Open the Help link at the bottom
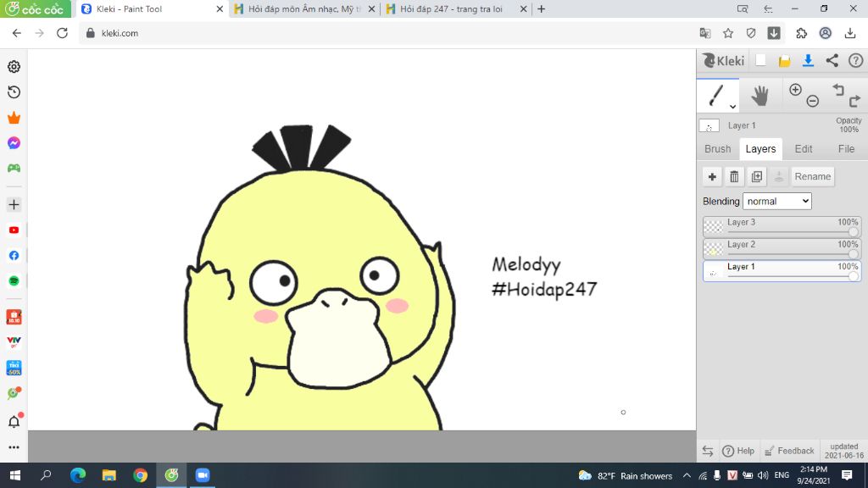The height and width of the screenshot is (488, 868). [x=738, y=451]
